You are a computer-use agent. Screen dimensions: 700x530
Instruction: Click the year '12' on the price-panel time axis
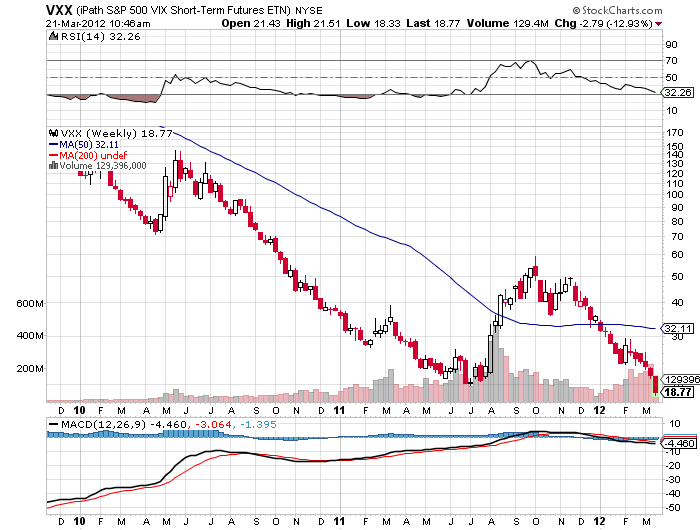tap(599, 410)
